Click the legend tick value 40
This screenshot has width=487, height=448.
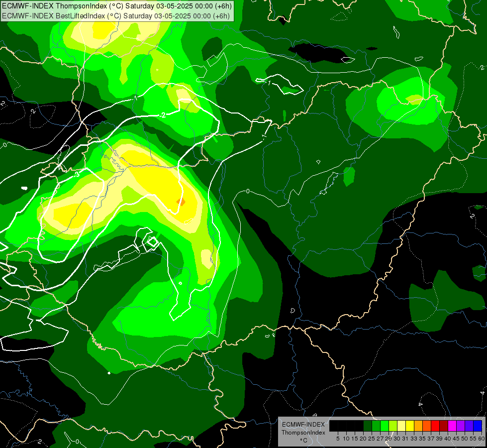(448, 439)
